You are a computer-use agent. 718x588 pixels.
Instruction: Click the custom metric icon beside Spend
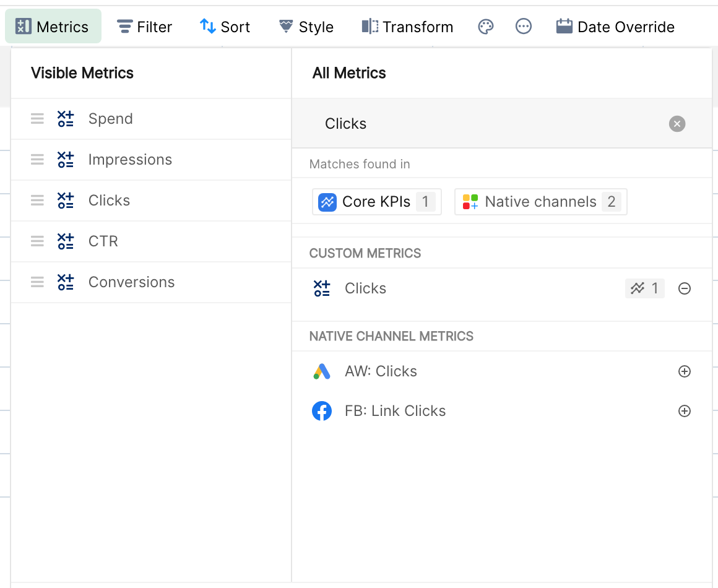pos(66,119)
